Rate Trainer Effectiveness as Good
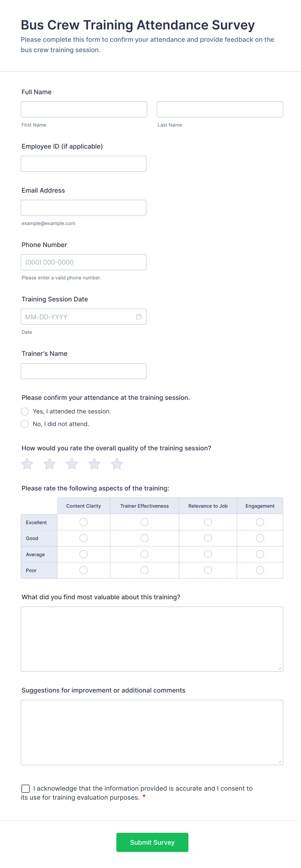301x868 pixels. pos(144,538)
